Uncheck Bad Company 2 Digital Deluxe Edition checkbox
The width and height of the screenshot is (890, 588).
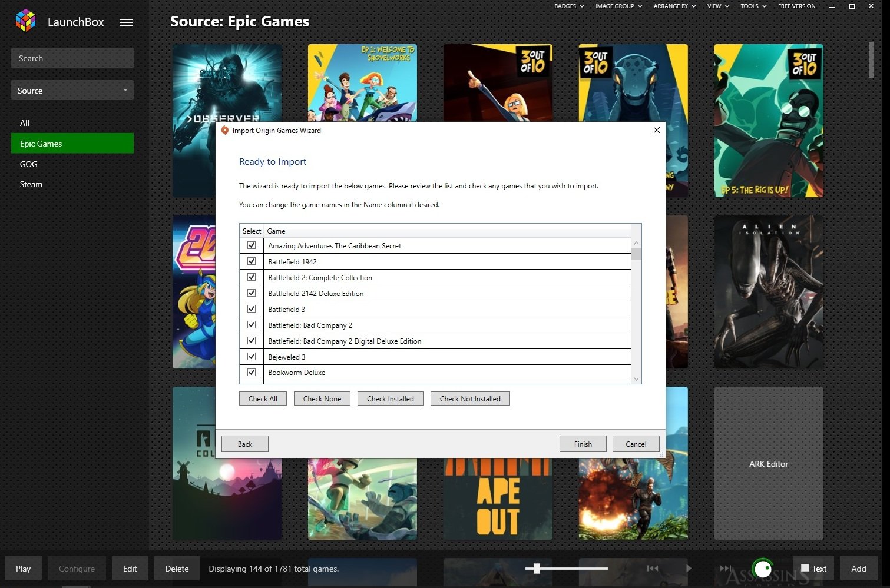252,341
